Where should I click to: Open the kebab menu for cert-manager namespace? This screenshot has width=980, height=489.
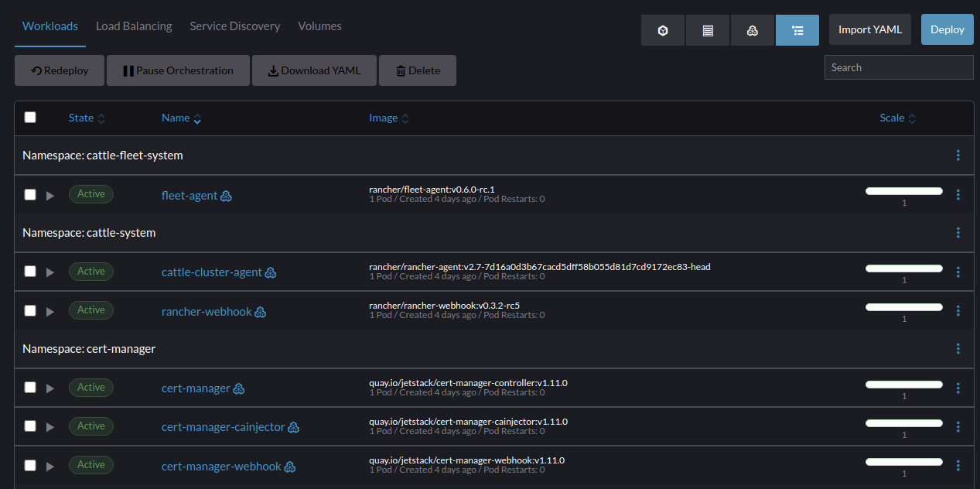tap(958, 349)
